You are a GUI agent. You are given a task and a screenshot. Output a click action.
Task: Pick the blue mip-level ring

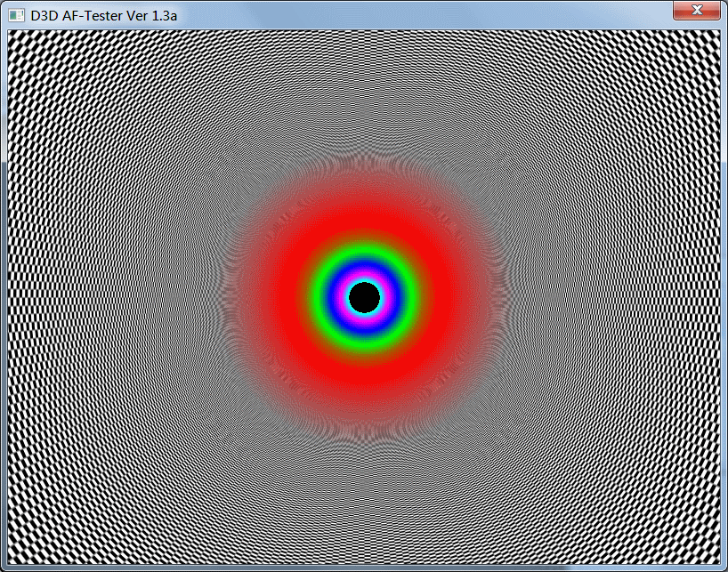click(x=364, y=267)
